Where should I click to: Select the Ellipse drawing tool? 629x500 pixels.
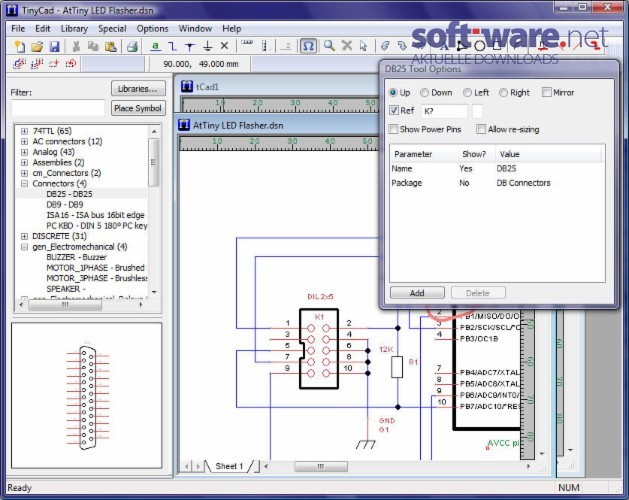tap(479, 46)
